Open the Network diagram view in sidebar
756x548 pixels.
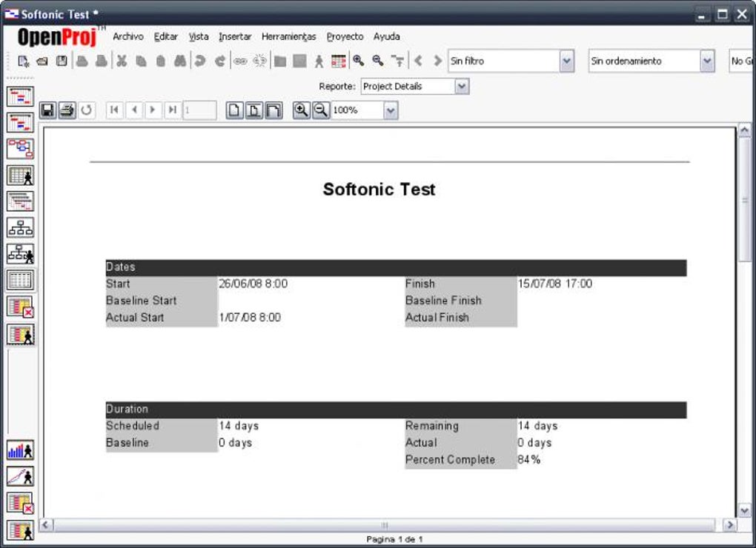[20, 148]
